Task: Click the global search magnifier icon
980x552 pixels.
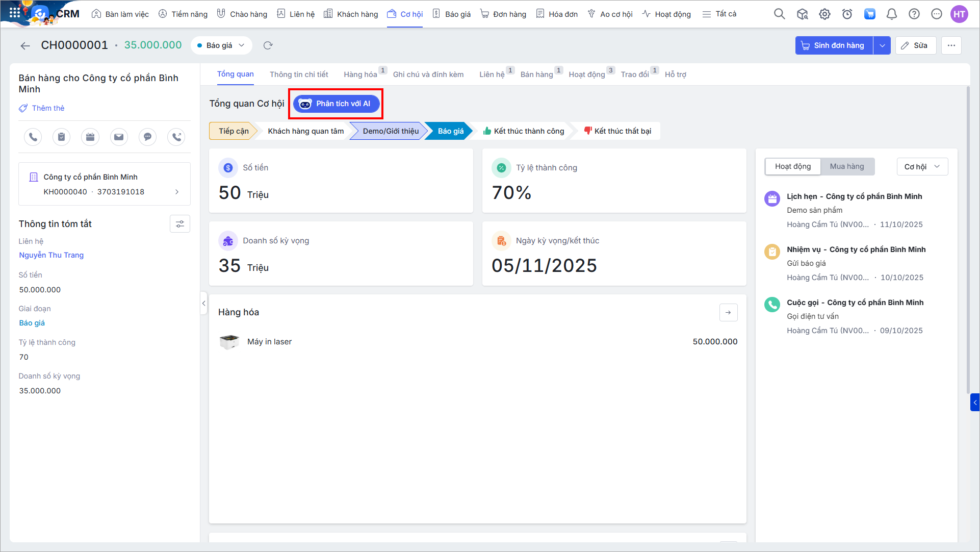Action: point(779,14)
